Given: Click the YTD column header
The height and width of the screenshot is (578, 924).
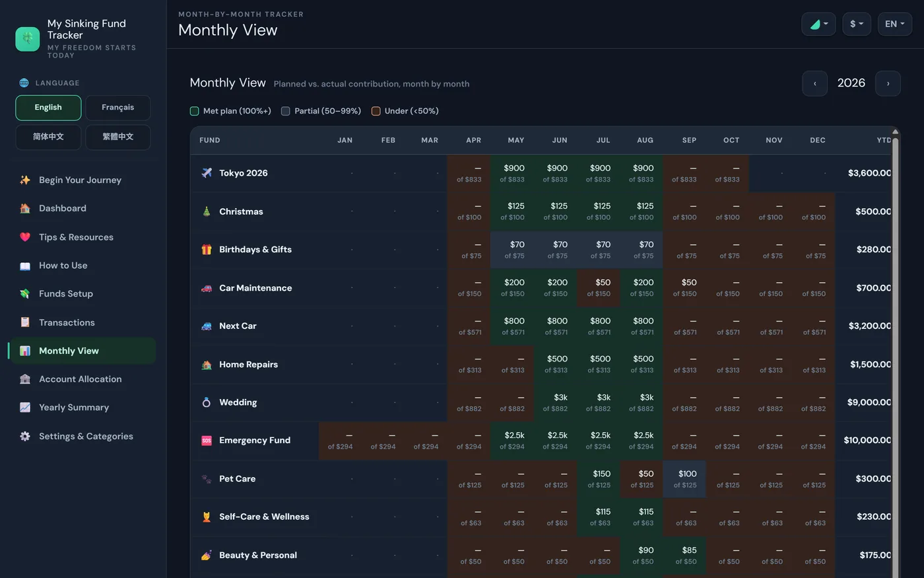Looking at the screenshot, I should (x=884, y=140).
